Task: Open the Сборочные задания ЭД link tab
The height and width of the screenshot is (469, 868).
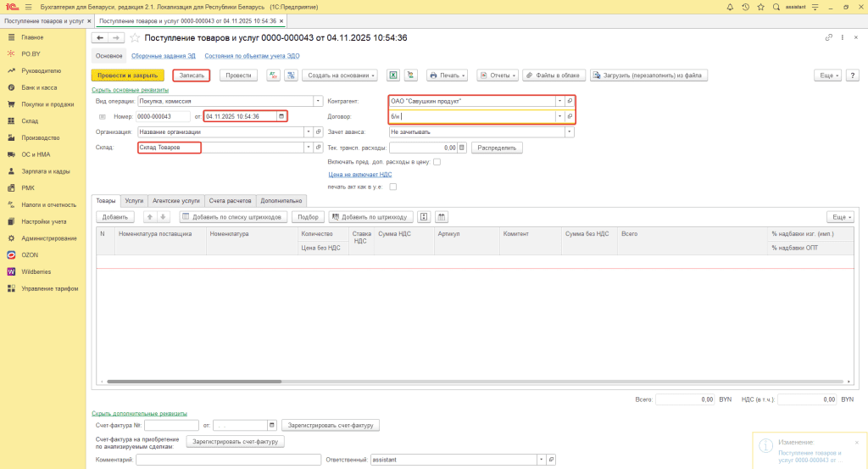Action: pos(164,56)
